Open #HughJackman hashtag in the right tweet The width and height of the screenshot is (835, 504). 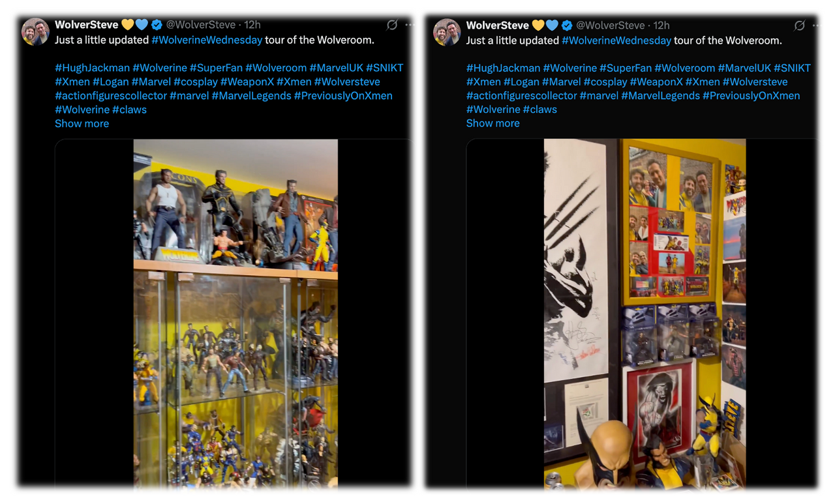(x=503, y=68)
